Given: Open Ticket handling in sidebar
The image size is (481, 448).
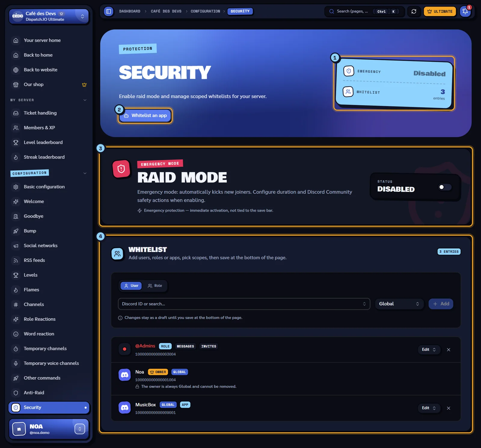Looking at the screenshot, I should (x=49, y=113).
